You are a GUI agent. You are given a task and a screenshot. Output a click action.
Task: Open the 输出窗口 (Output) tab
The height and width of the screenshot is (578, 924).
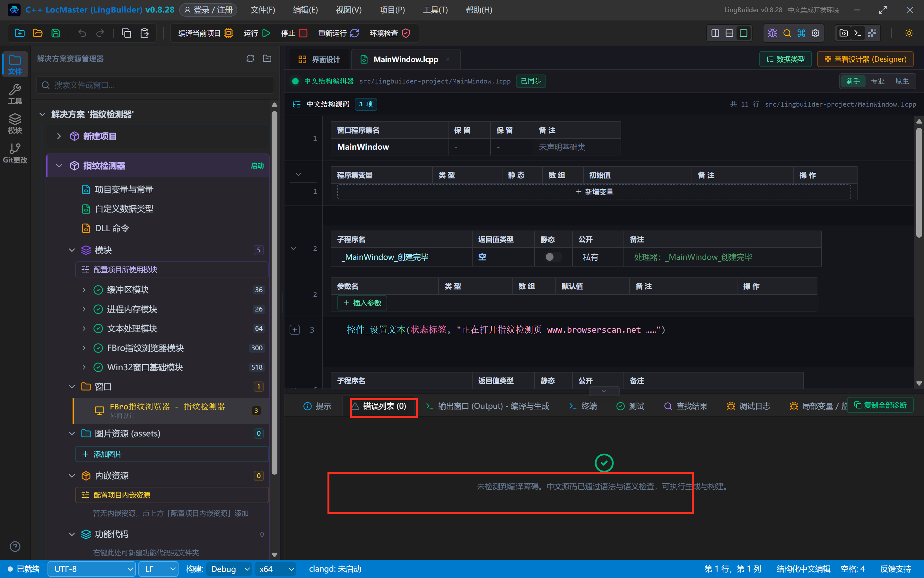[x=488, y=406]
